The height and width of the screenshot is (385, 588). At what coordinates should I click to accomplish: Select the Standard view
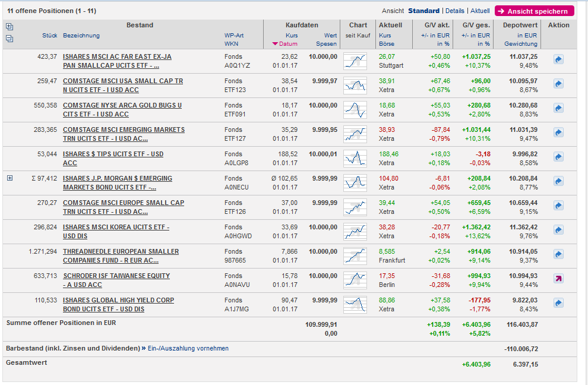pos(423,11)
